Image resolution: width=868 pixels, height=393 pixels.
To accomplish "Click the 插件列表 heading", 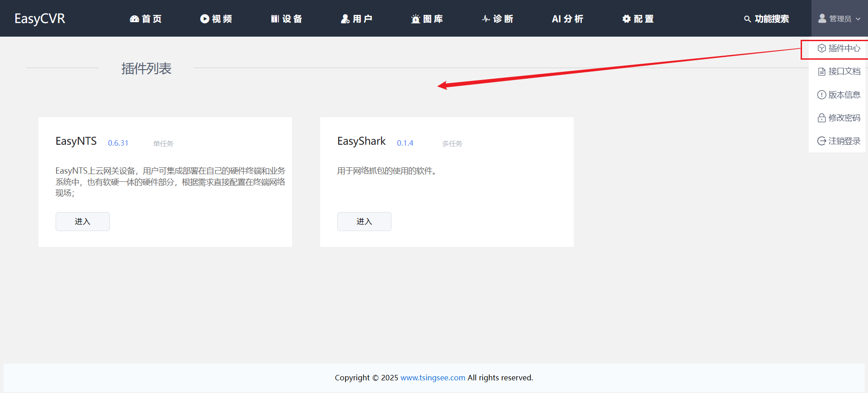I will 146,69.
